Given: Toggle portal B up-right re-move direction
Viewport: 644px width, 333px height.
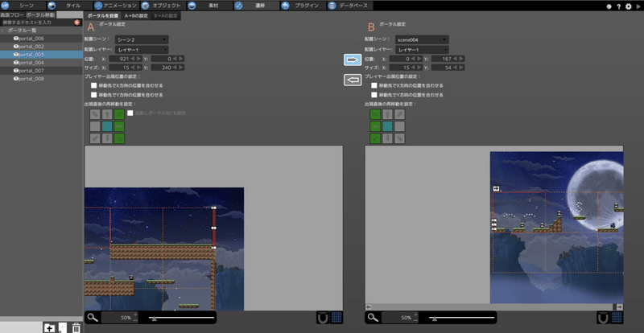Looking at the screenshot, I should pos(399,114).
